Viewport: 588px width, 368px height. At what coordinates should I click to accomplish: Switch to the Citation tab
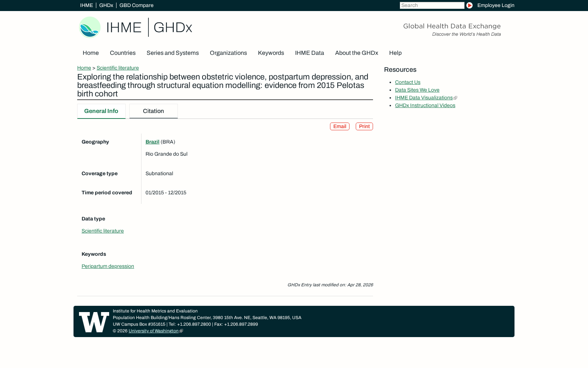(154, 111)
